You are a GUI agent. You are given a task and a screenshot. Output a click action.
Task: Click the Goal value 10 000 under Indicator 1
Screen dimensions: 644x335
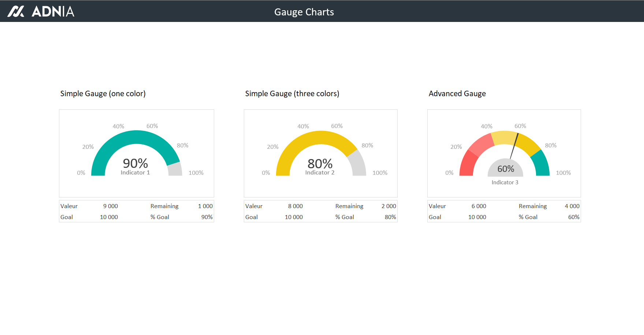point(109,217)
